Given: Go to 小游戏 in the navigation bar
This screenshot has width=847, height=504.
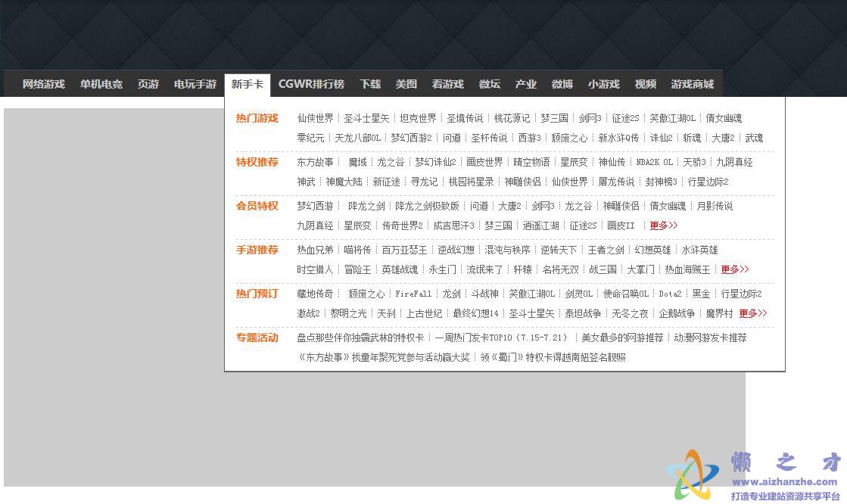Looking at the screenshot, I should point(603,84).
